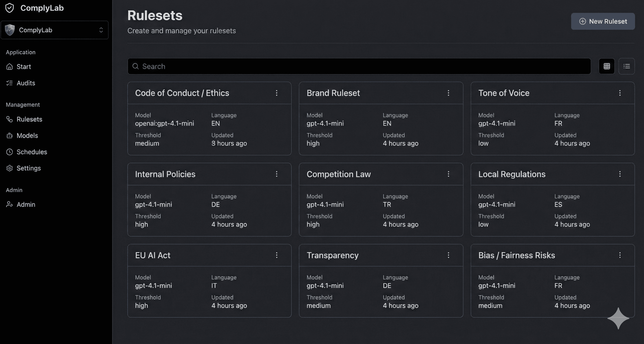Click the Rulesets sidebar icon
644x344 pixels.
10,119
